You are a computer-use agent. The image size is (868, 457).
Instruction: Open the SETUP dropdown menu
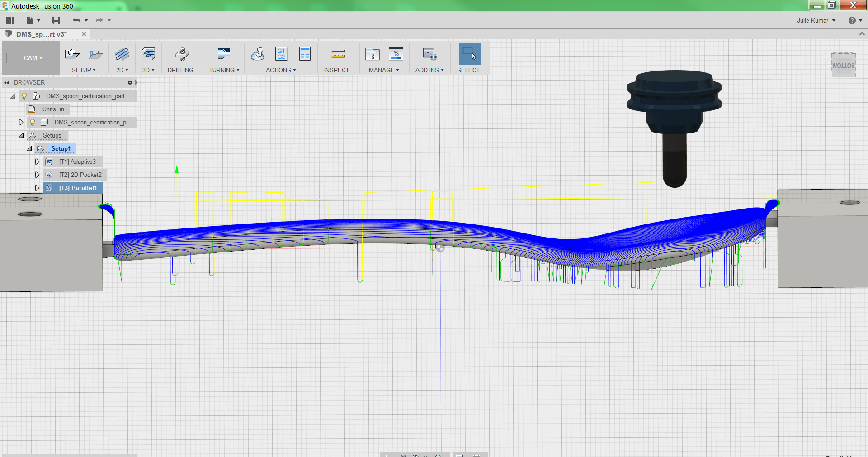tap(84, 70)
